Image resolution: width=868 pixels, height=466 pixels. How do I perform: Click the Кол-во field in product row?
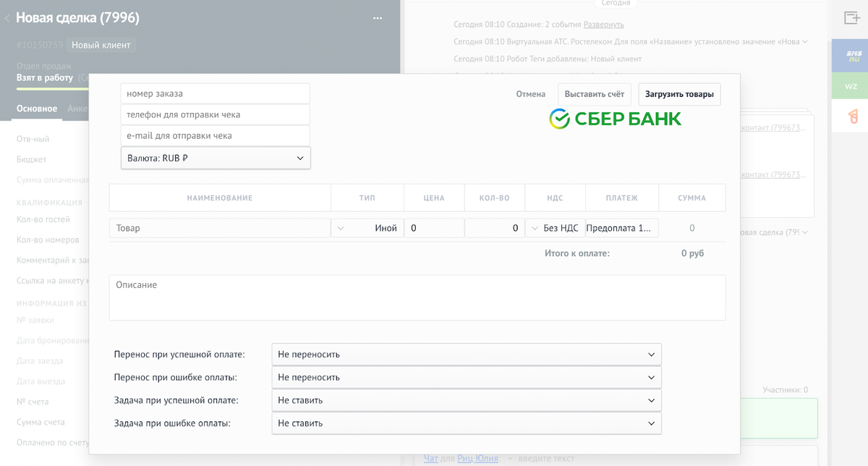click(494, 228)
